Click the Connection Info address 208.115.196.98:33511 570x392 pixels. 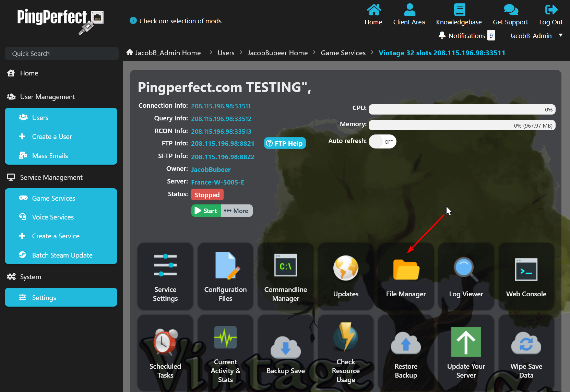tap(221, 106)
